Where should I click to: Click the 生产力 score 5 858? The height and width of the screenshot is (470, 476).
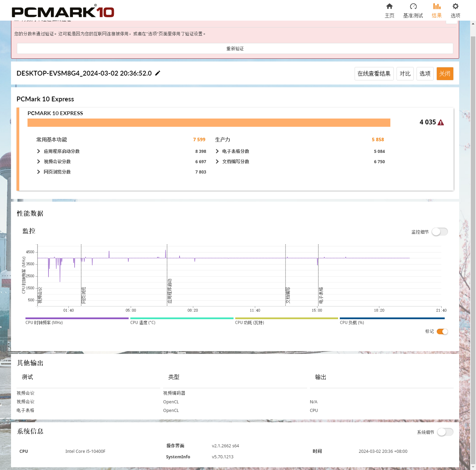(x=378, y=139)
